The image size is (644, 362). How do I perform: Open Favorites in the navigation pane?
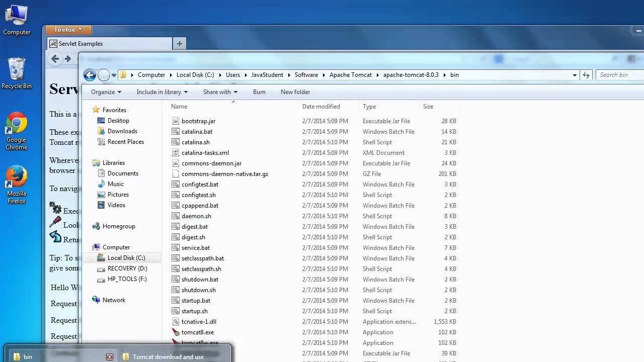[x=114, y=110]
